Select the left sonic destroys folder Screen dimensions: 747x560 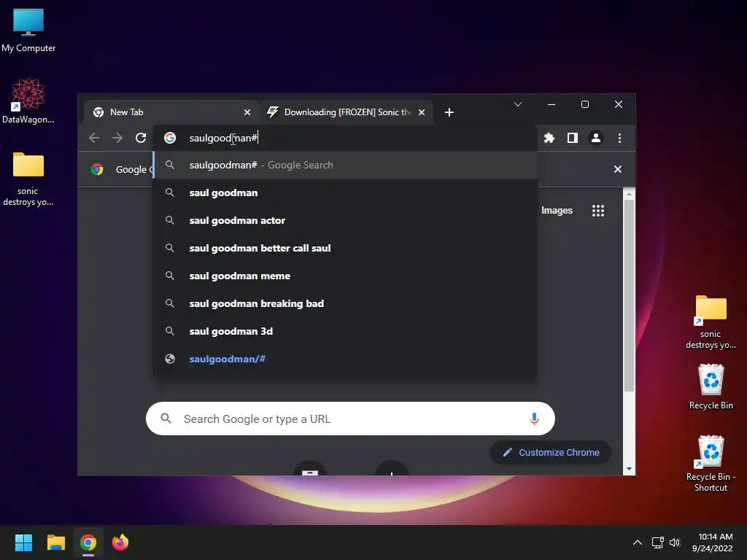pos(28,179)
